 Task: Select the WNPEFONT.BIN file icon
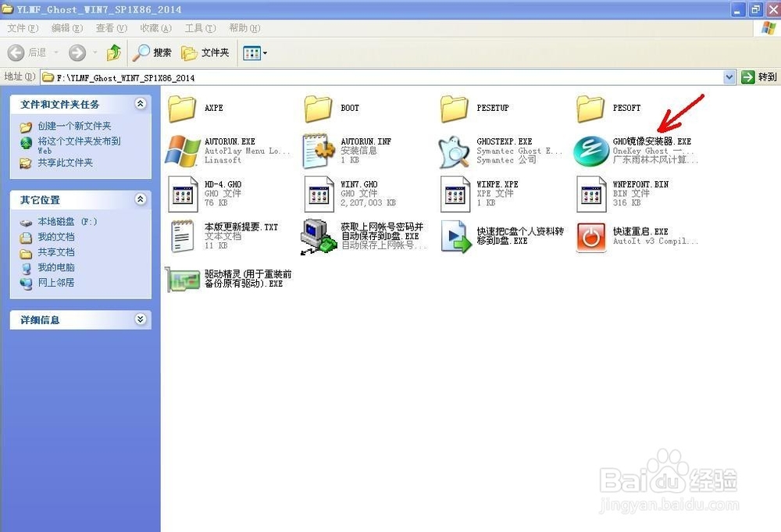590,194
